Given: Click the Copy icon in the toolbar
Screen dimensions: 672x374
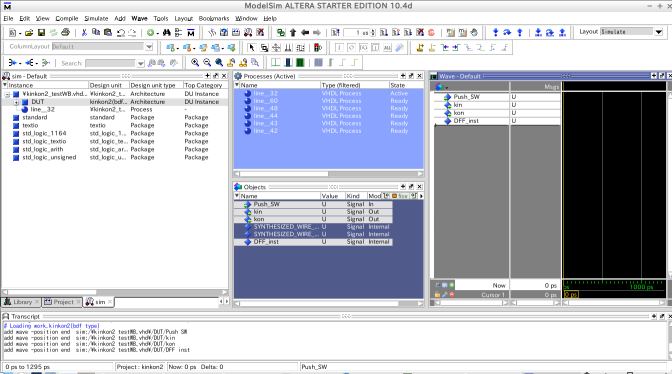Looking at the screenshot, I should [96, 33].
